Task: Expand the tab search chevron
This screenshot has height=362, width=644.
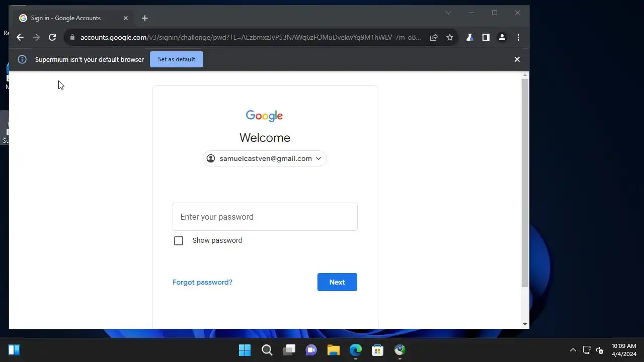Action: tap(448, 13)
